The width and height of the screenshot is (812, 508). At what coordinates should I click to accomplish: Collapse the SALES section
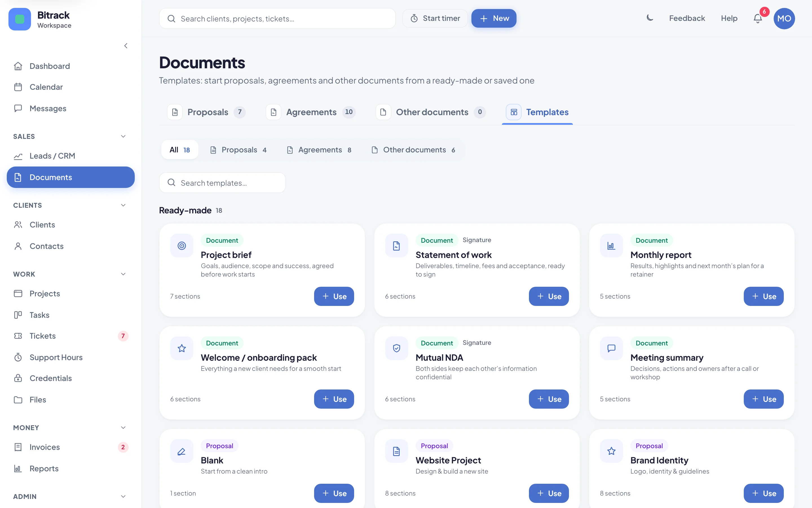(123, 136)
